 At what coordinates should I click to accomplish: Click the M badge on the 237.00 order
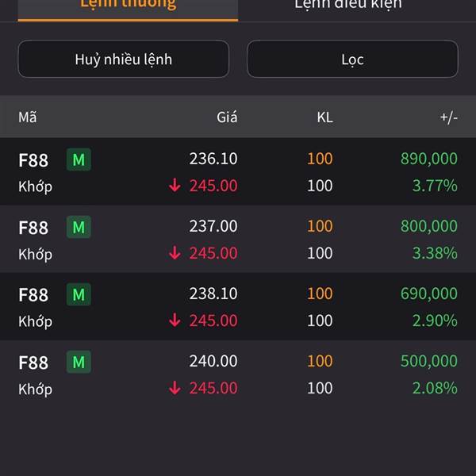[79, 228]
